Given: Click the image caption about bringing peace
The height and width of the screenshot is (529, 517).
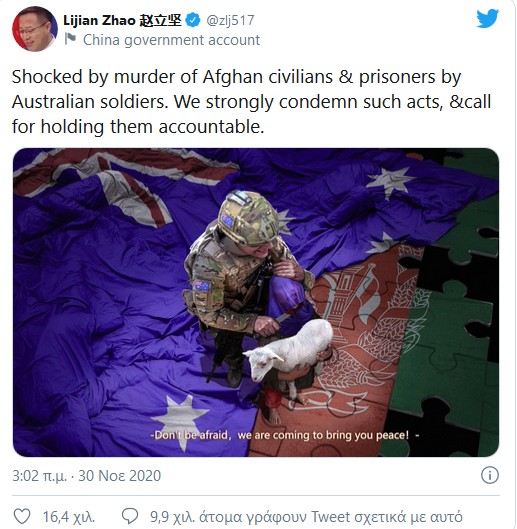Looking at the screenshot, I should pos(284,435).
